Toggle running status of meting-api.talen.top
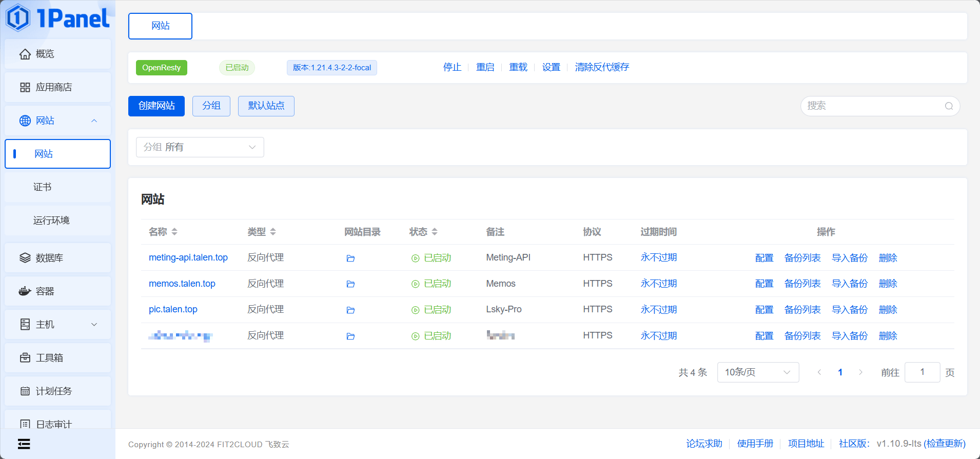 431,258
